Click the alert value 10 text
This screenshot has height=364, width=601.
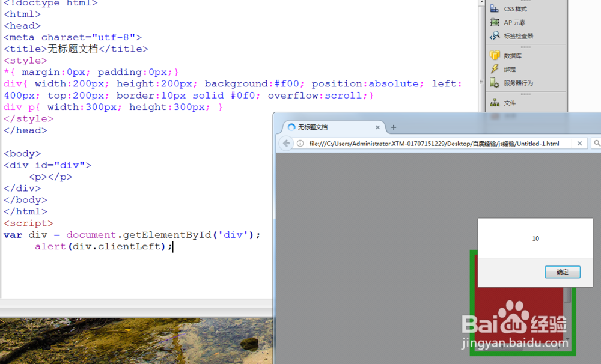pos(535,238)
